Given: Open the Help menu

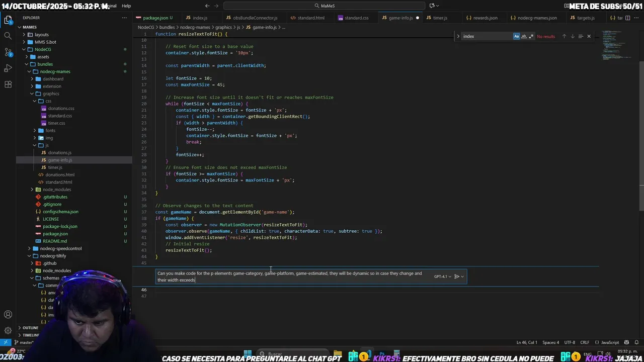Looking at the screenshot, I should [x=126, y=6].
